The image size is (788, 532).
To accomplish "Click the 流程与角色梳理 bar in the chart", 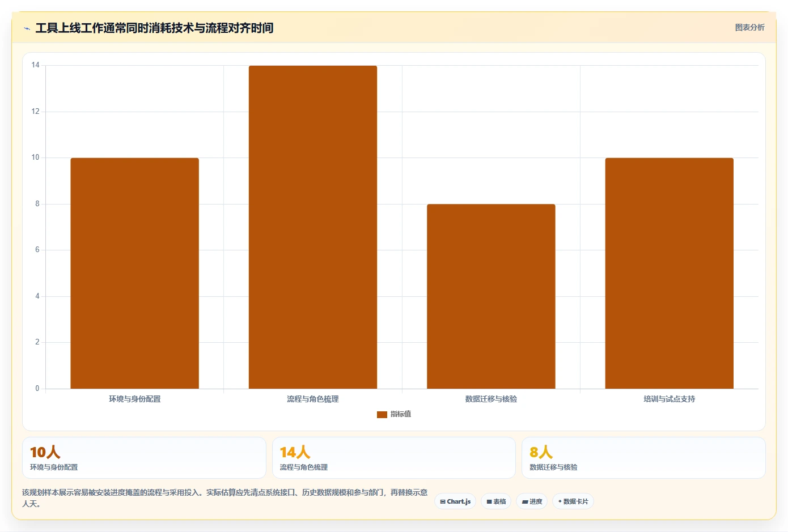I will click(313, 227).
